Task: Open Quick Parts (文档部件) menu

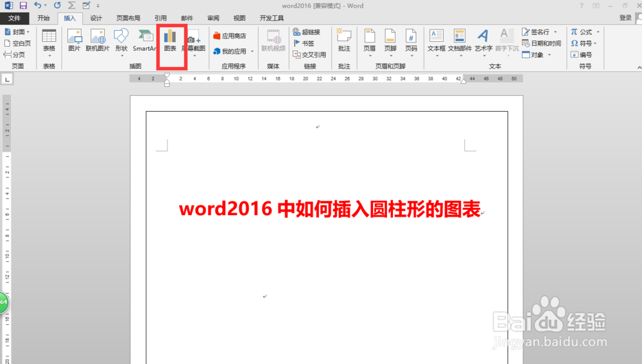Action: (460, 42)
